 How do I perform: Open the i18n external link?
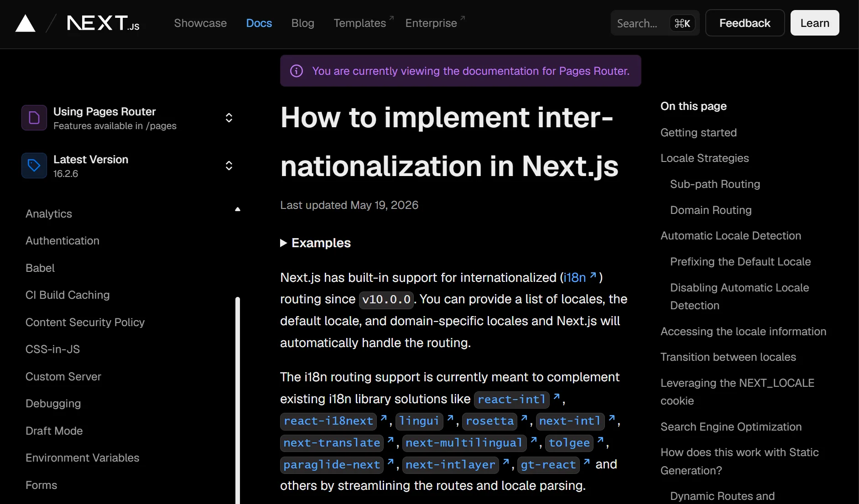coord(580,278)
